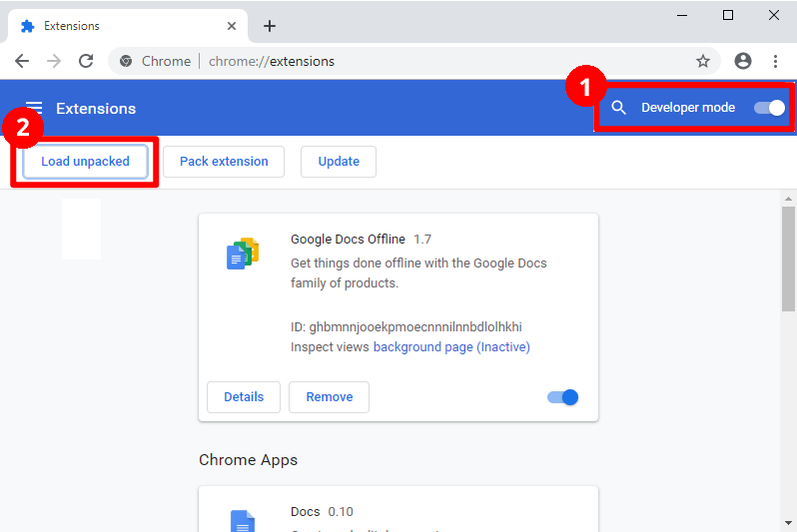Open the background page inspect link
This screenshot has height=532, width=797.
point(451,347)
